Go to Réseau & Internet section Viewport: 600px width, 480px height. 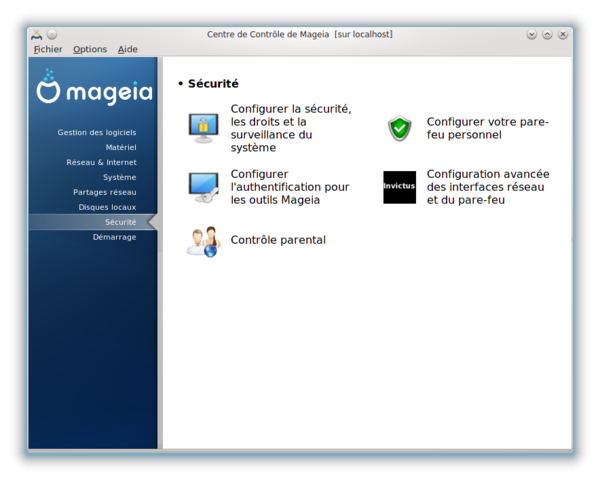pos(101,162)
